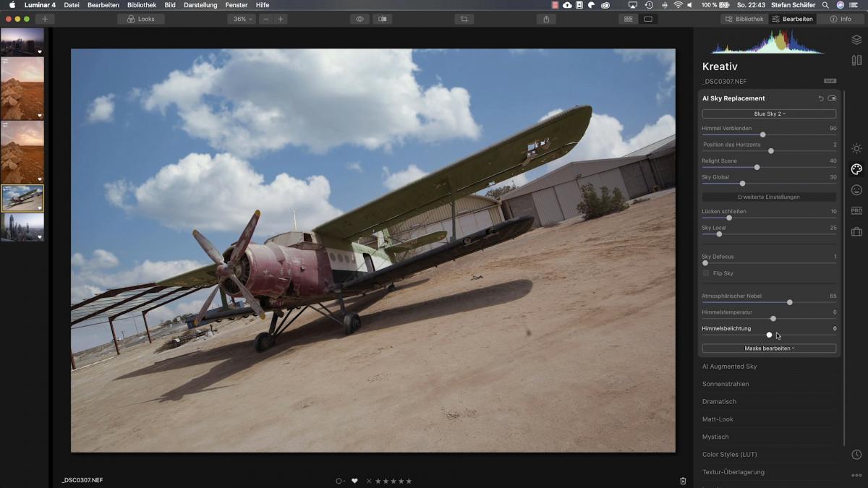
Task: Click the Looks button
Action: (141, 19)
